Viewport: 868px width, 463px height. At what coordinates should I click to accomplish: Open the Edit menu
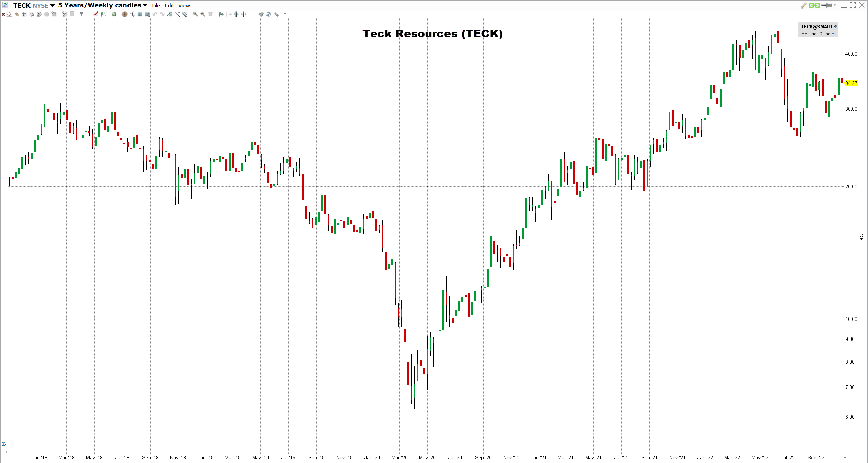point(169,5)
